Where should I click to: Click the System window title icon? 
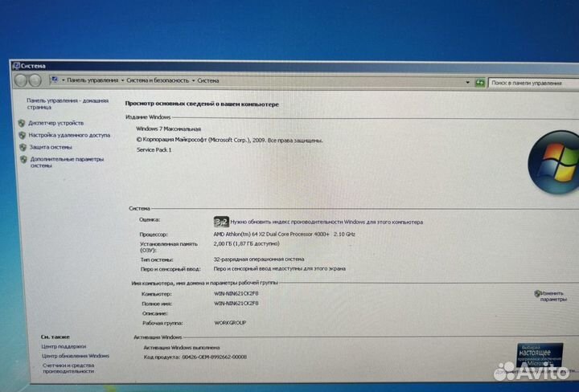16,66
